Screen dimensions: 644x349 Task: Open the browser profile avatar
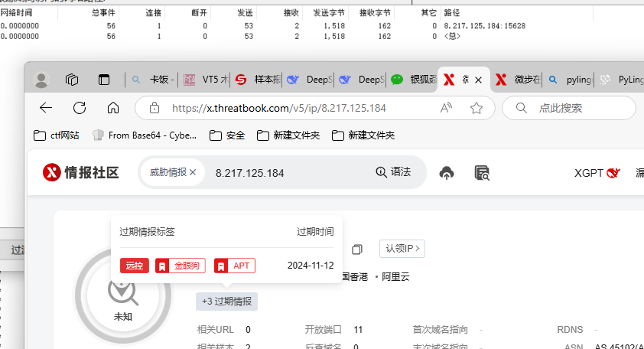(41, 80)
